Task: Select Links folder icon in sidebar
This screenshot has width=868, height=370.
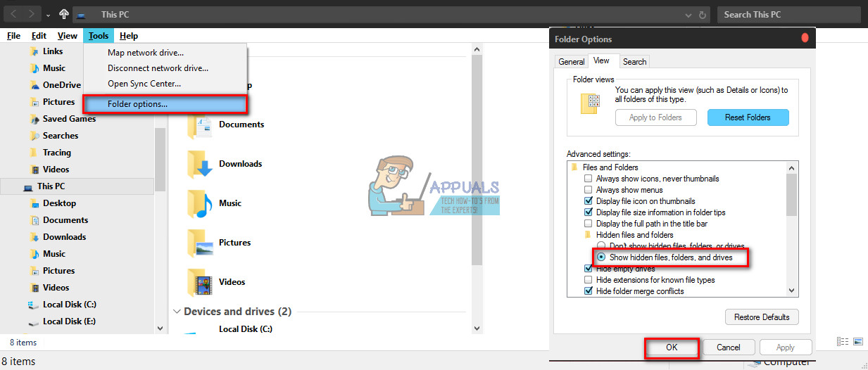Action: tap(34, 51)
